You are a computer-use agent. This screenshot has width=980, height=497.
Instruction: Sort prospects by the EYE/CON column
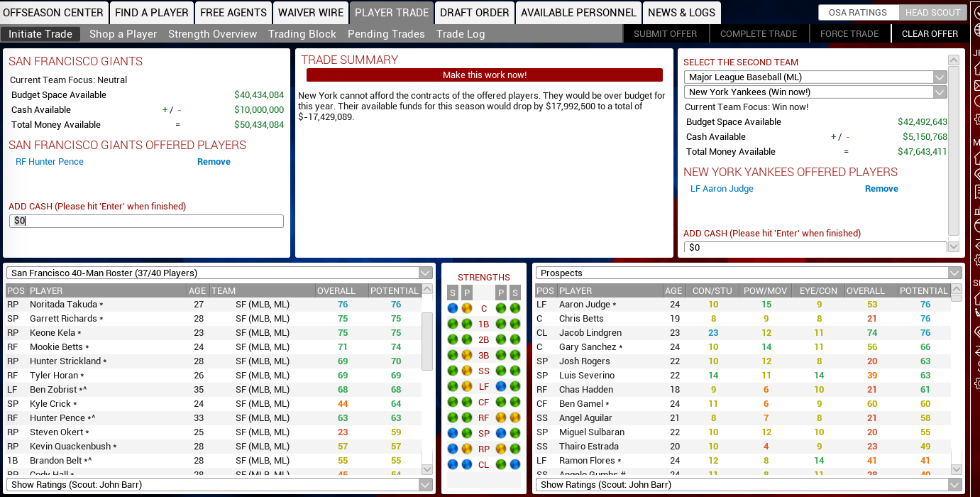point(818,291)
